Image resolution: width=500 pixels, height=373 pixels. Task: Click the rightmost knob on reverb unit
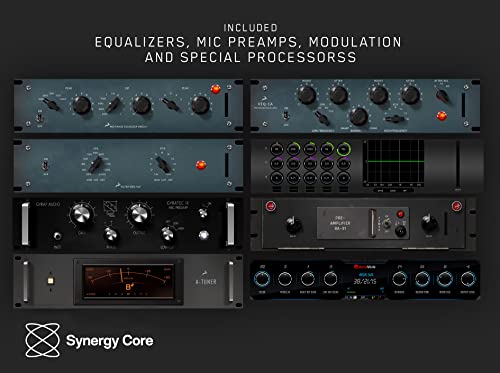(x=468, y=279)
